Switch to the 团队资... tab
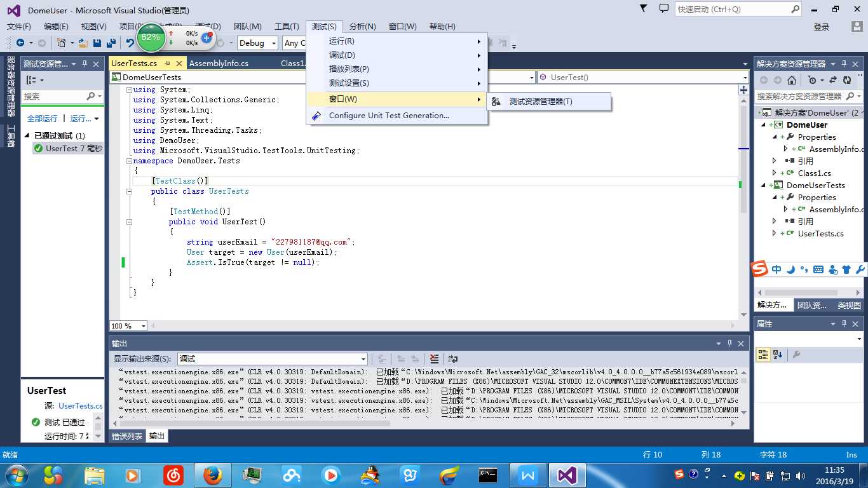 pos(812,305)
